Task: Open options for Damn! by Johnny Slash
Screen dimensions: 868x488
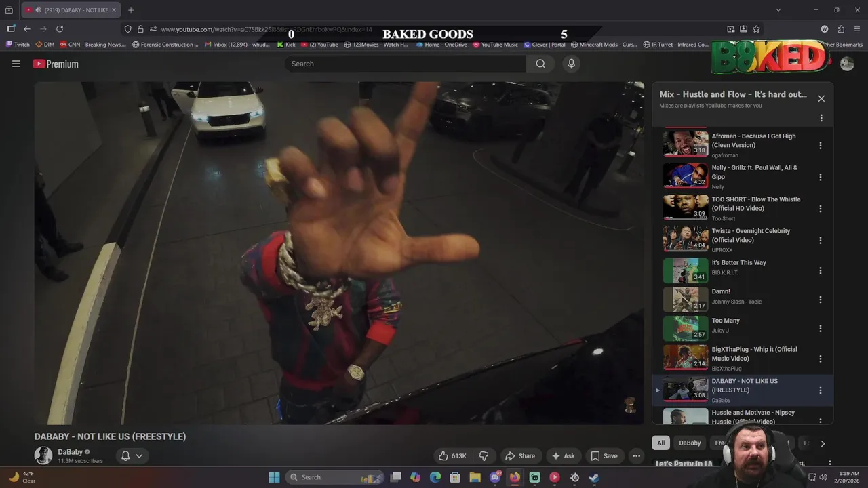Action: coord(821,300)
